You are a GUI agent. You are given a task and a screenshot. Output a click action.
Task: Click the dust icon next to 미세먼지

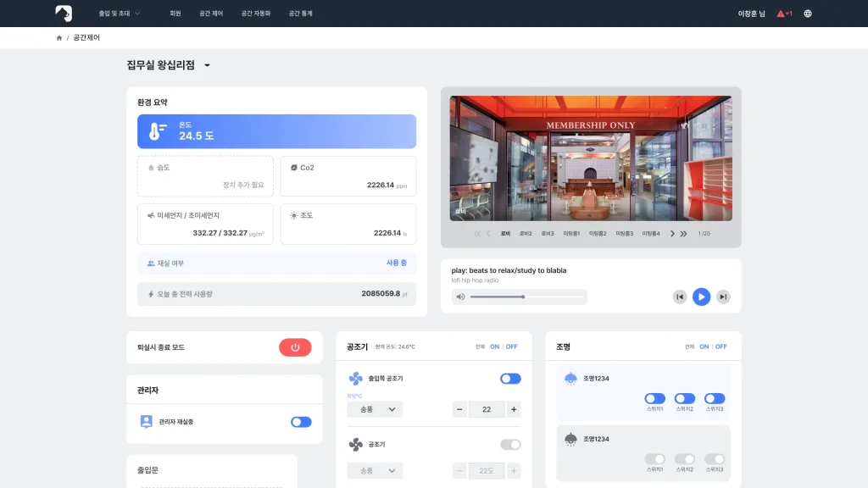(151, 215)
